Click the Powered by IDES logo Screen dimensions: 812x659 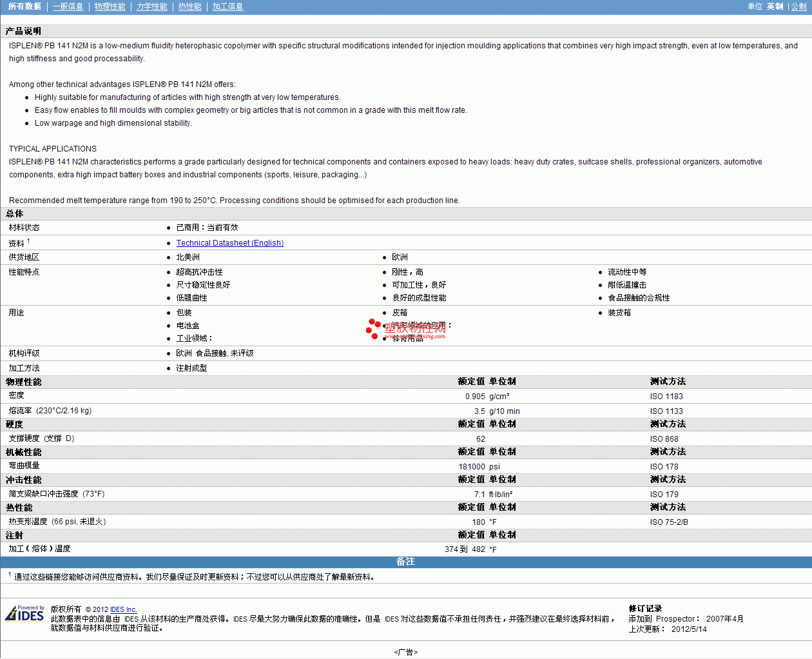click(25, 613)
